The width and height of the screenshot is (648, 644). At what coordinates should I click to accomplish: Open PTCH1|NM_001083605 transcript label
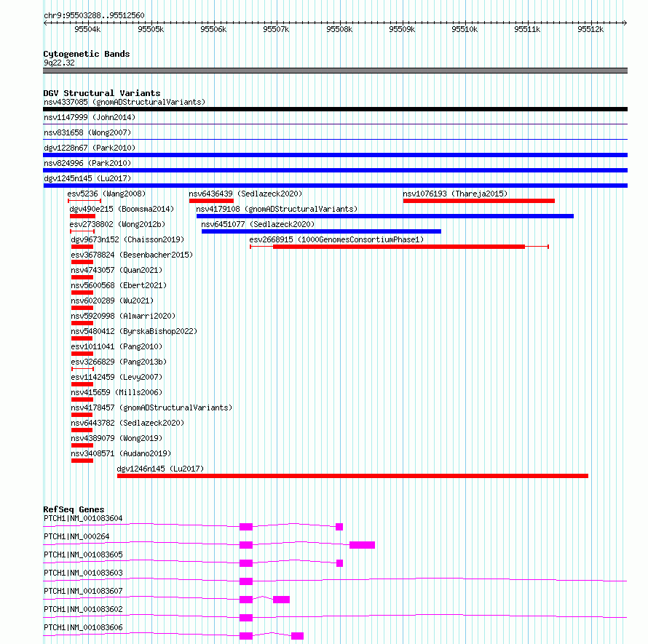[83, 554]
